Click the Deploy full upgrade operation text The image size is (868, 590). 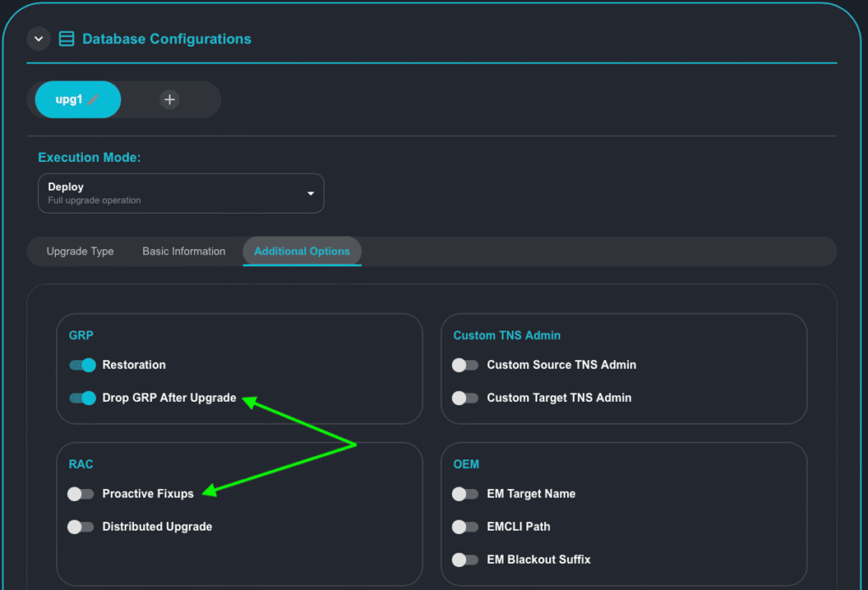tap(94, 193)
